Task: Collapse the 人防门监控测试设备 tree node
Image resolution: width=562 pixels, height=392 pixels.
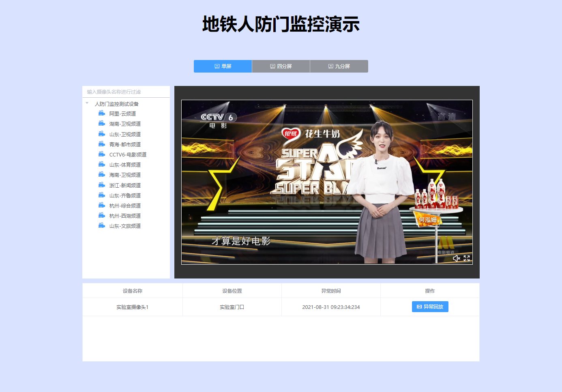Action: 87,103
